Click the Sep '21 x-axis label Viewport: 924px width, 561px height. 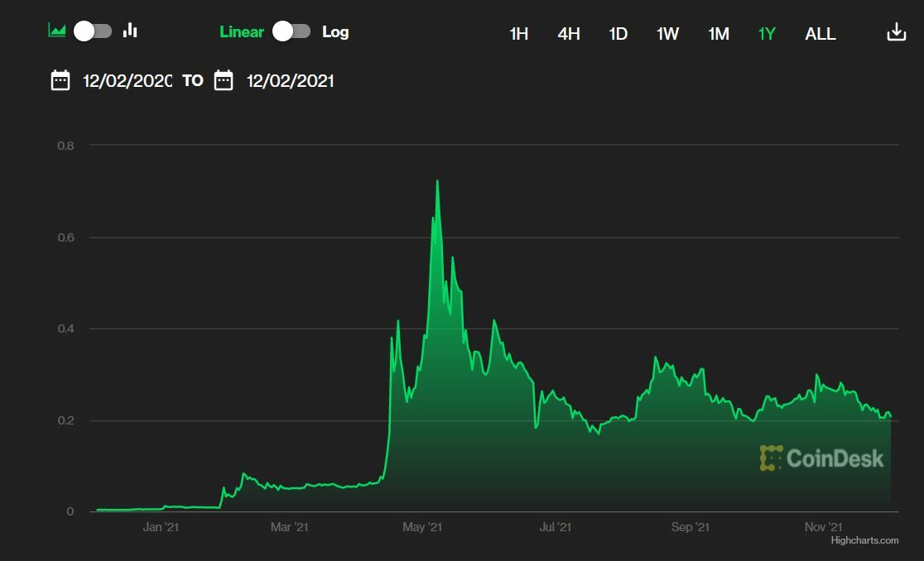click(x=690, y=527)
